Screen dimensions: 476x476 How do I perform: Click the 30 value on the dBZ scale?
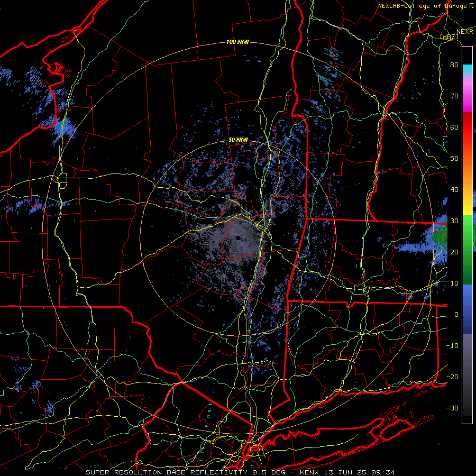coord(454,221)
